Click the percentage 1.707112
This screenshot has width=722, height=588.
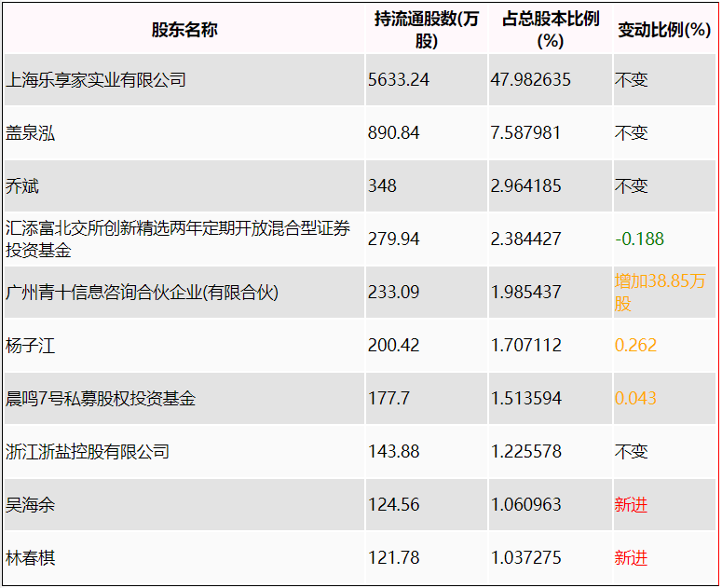[525, 346]
